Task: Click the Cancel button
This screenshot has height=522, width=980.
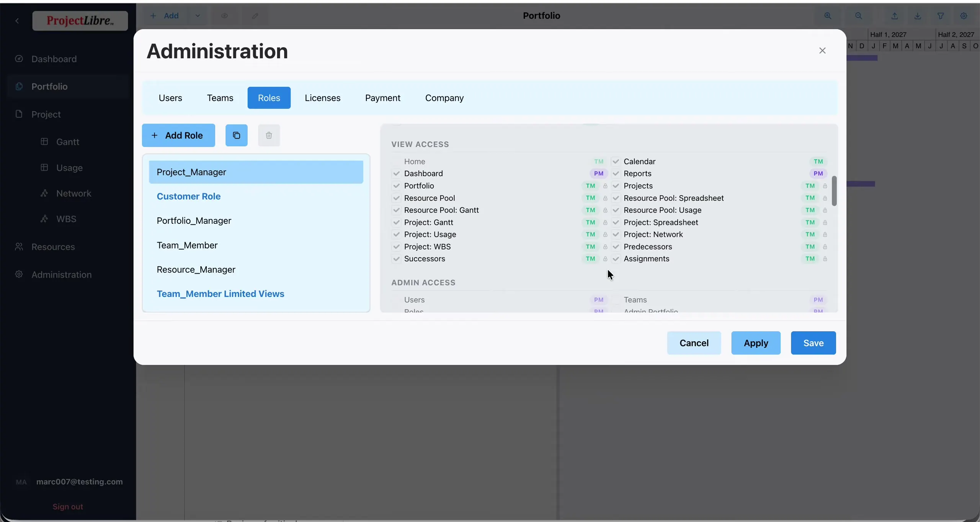Action: [x=694, y=343]
